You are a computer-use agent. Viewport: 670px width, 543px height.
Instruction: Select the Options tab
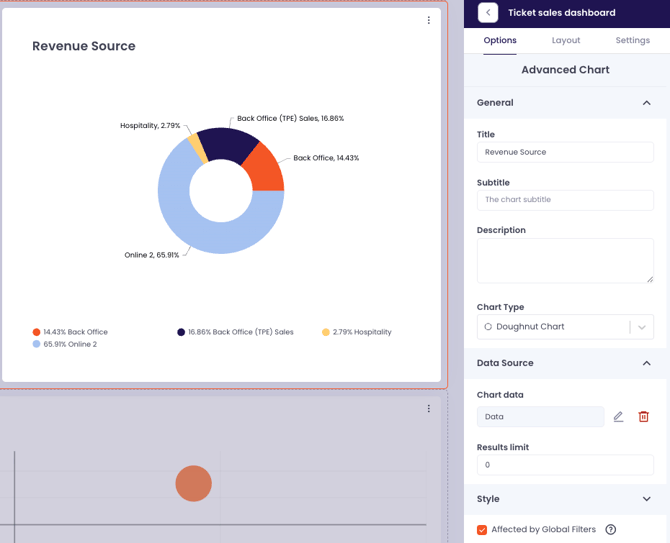tap(500, 41)
